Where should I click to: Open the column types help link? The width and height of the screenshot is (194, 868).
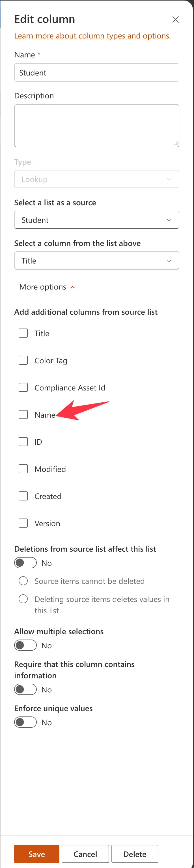92,36
